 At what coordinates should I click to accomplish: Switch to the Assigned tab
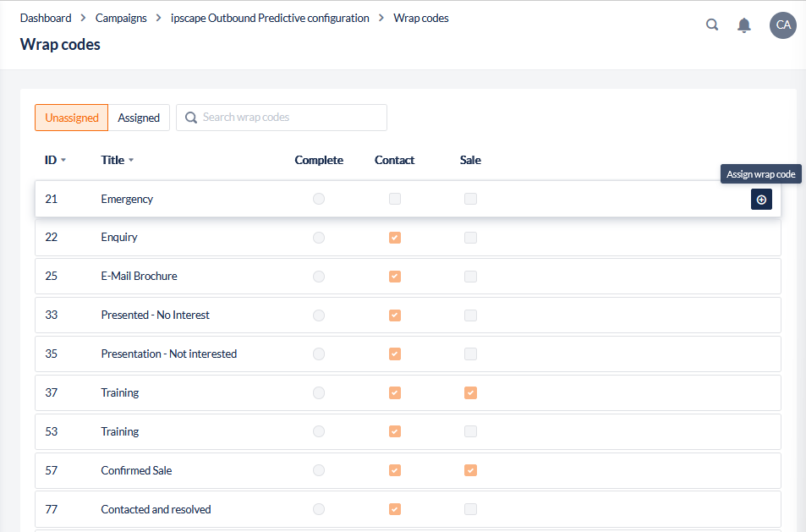139,118
